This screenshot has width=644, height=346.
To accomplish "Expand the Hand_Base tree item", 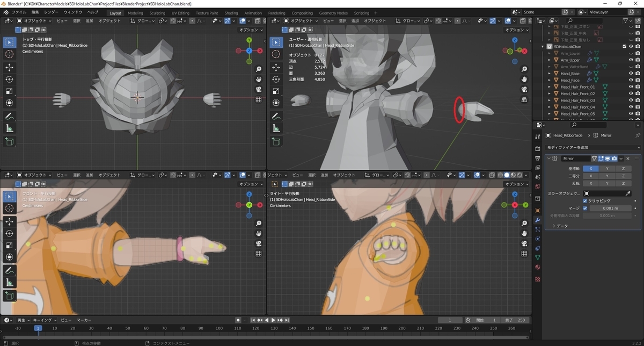I will pos(550,74).
